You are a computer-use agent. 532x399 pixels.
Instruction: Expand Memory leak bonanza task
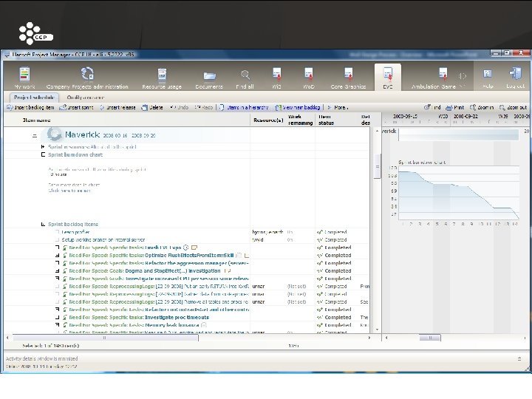click(x=58, y=325)
